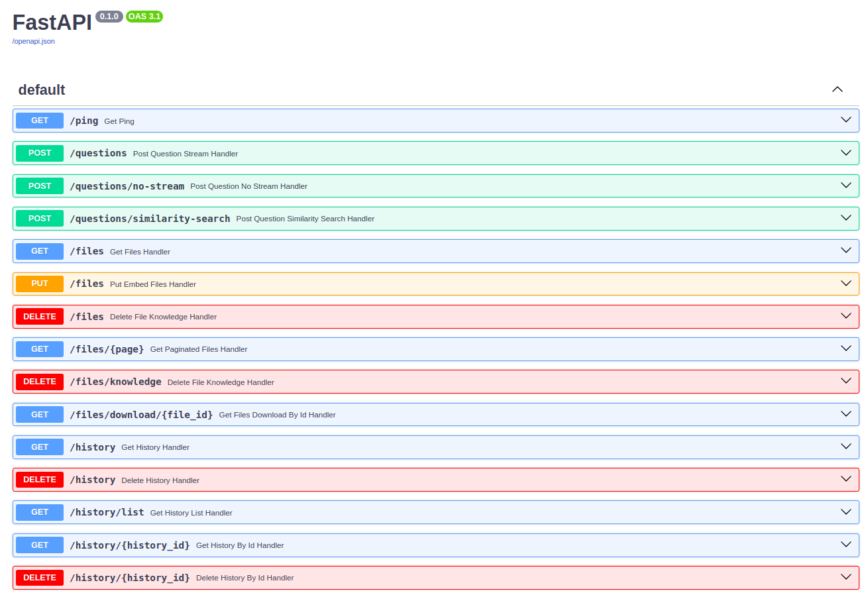
Task: Expand GET /files chevron arrow
Action: [x=845, y=250]
